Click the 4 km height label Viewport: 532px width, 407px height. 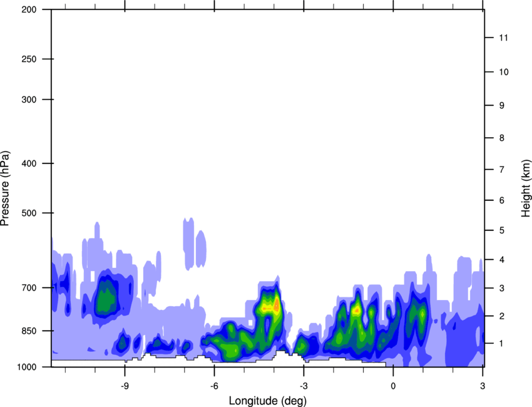tap(502, 260)
